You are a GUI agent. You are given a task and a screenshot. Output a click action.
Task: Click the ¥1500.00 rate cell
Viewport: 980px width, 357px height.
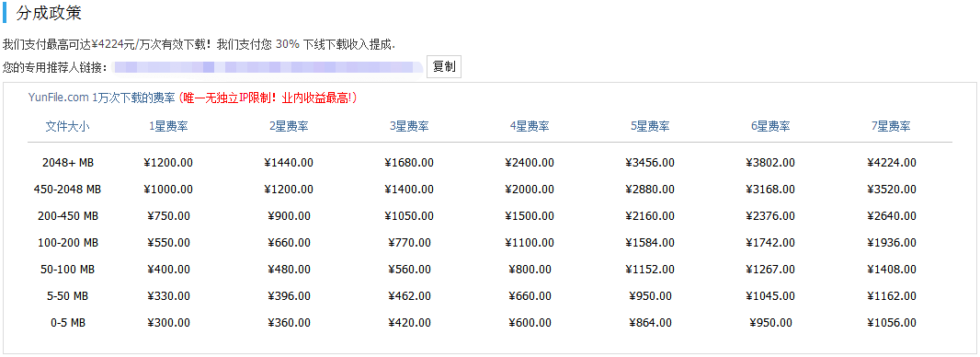pyautogui.click(x=530, y=216)
